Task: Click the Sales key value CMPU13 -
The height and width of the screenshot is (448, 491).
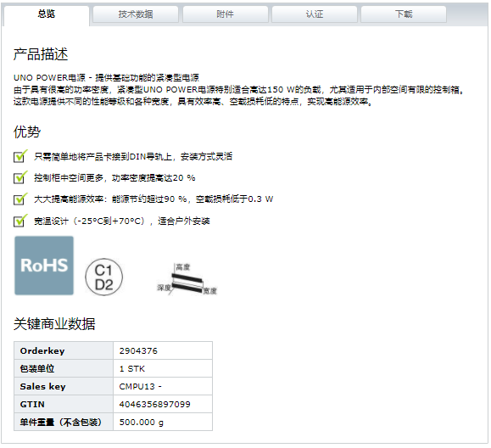Action: coord(140,387)
